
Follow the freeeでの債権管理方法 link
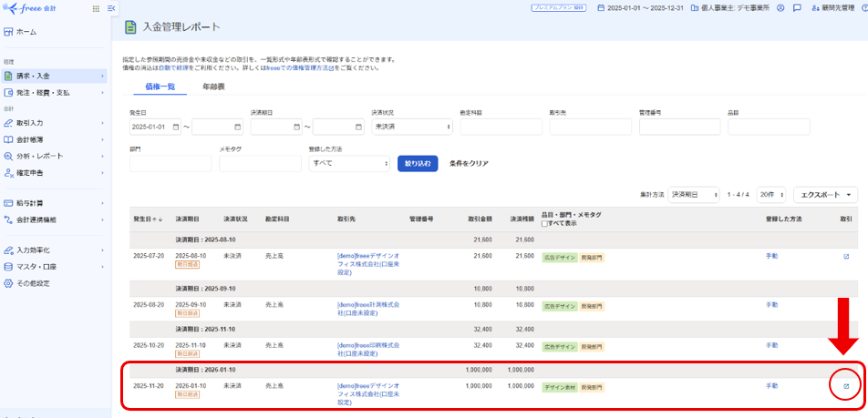300,68
